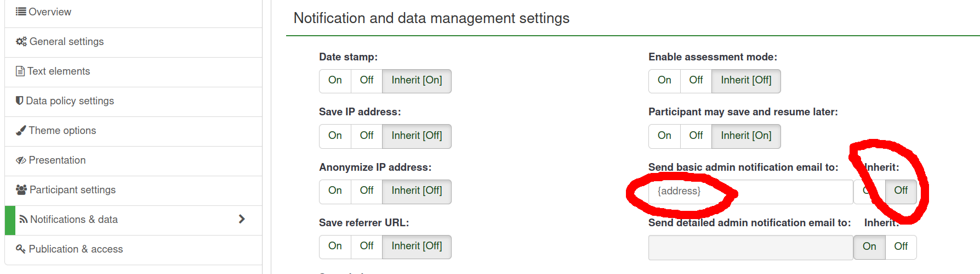
Task: Click the Publication & access key icon
Action: click(21, 249)
